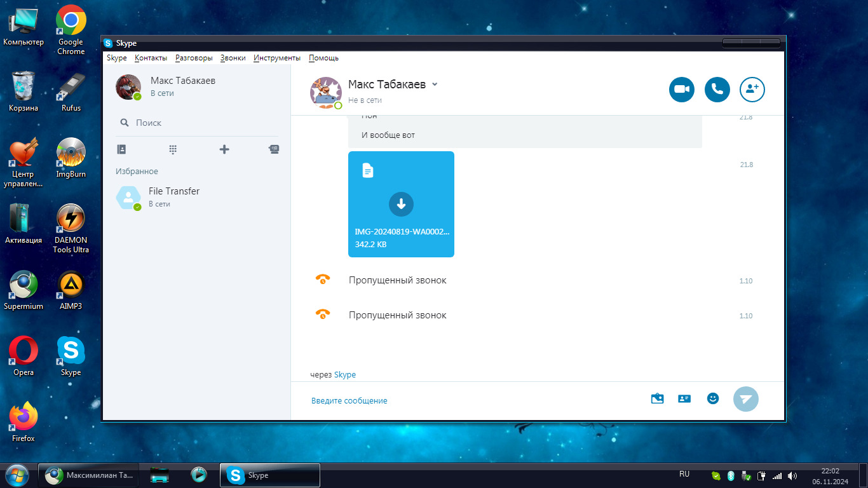Select the Корзина recycle bin icon
The image size is (868, 488).
click(x=24, y=92)
